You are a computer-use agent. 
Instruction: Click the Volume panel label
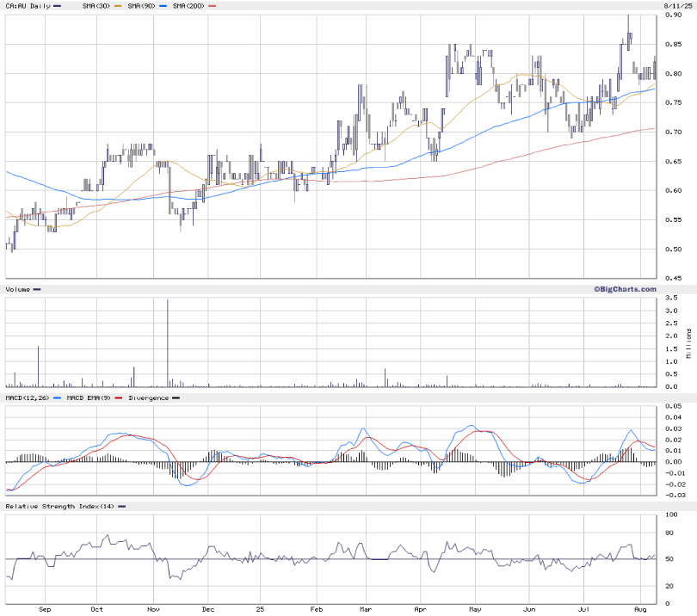click(x=18, y=289)
